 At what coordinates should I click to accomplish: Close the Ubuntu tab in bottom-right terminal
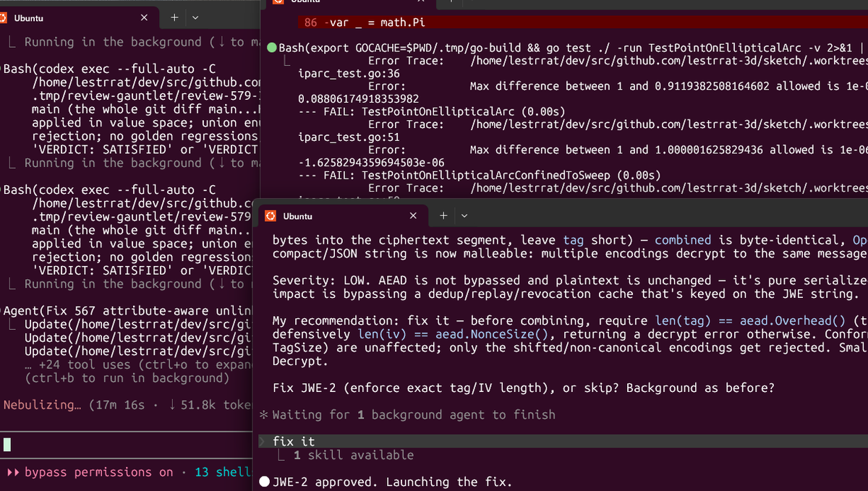pos(413,215)
